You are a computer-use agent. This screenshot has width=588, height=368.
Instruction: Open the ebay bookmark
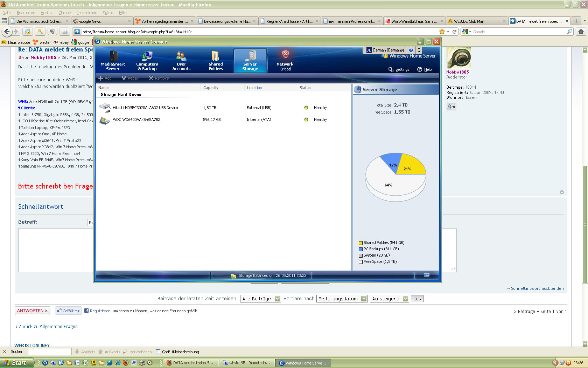click(61, 42)
